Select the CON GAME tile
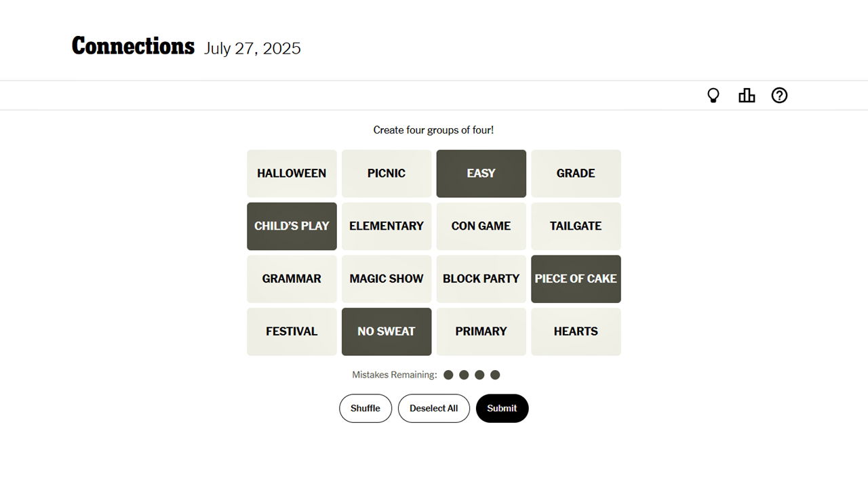 (481, 226)
